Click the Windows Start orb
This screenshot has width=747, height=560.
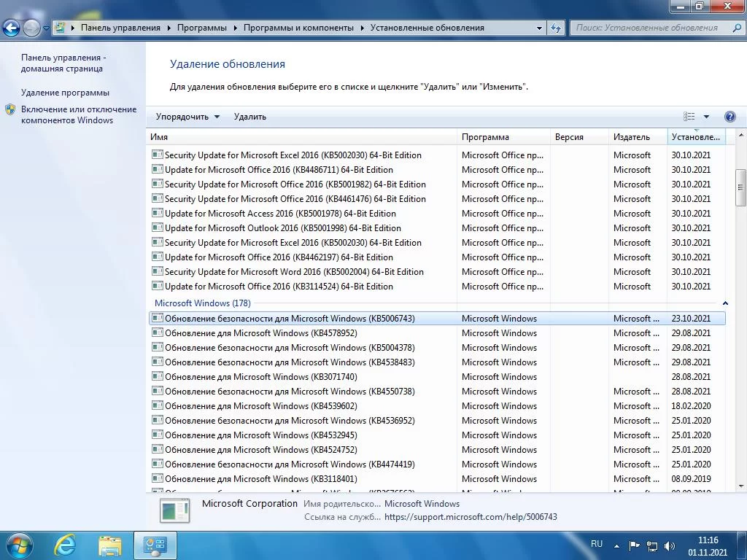tap(18, 545)
